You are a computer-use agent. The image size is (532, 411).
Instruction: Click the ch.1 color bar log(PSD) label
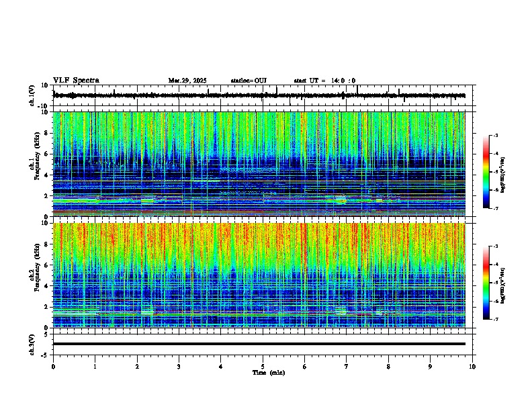click(x=502, y=175)
